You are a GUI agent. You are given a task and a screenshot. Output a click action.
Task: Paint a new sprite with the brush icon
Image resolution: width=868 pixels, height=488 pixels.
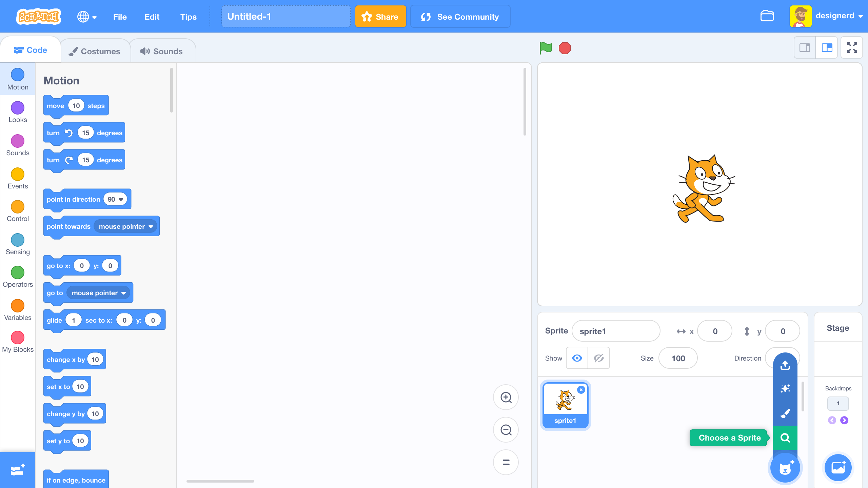[785, 413]
